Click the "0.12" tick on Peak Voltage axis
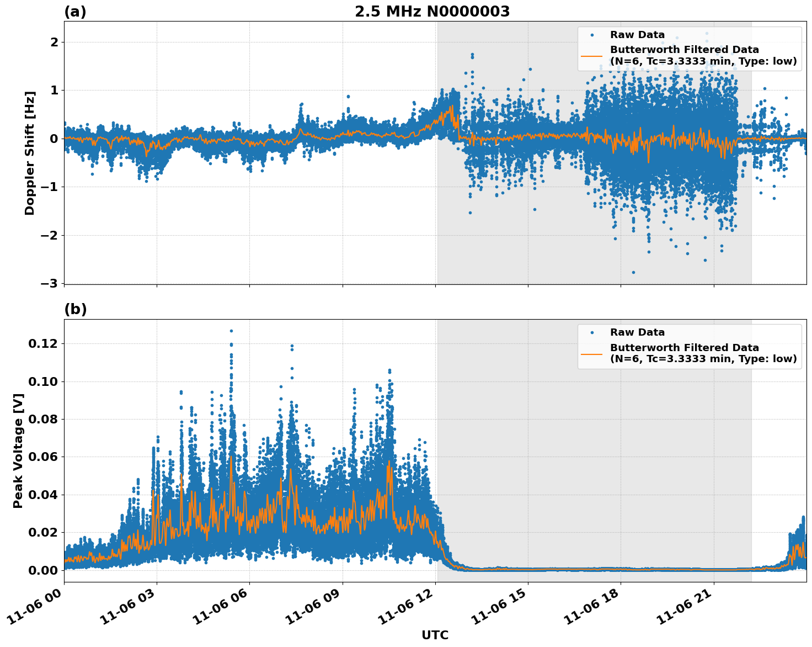The width and height of the screenshot is (812, 647). pyautogui.click(x=43, y=343)
